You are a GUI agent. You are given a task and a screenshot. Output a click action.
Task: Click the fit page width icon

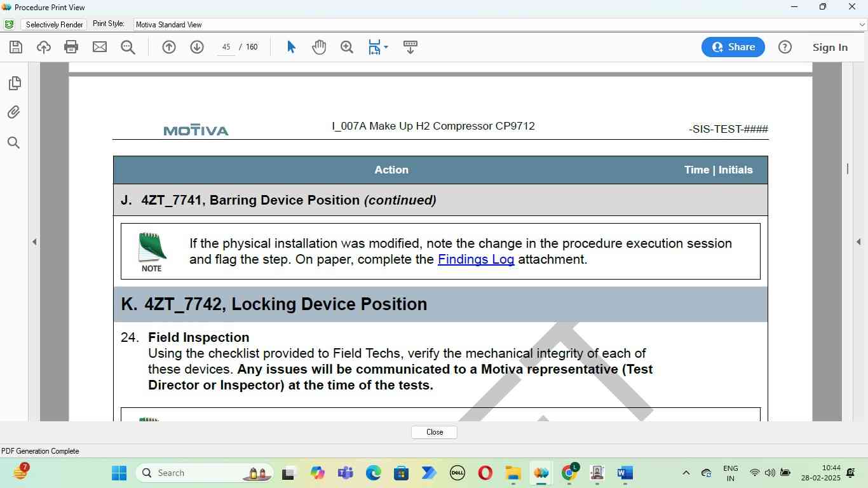pyautogui.click(x=374, y=47)
